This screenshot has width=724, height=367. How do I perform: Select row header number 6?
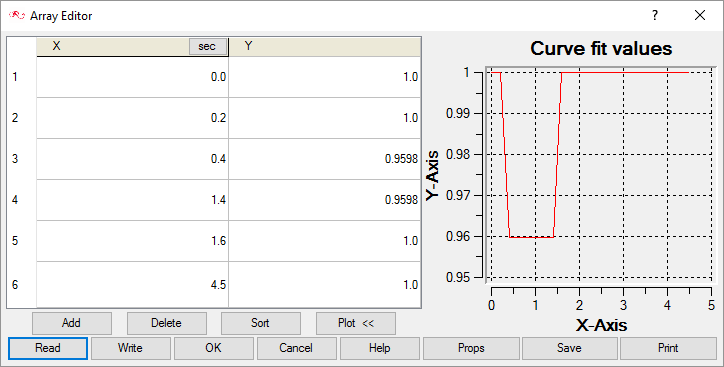pos(15,284)
